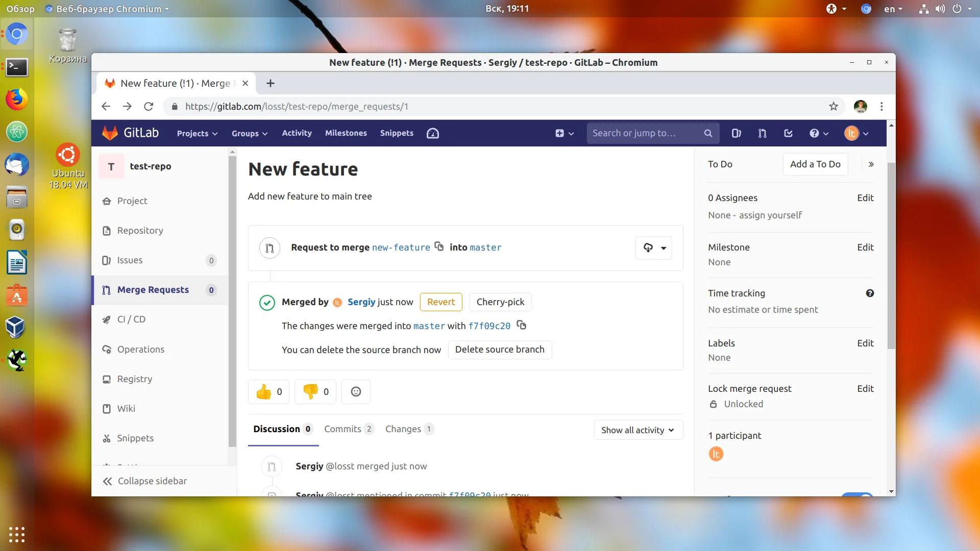Click the Delete source branch button
The width and height of the screenshot is (980, 551).
pos(499,349)
